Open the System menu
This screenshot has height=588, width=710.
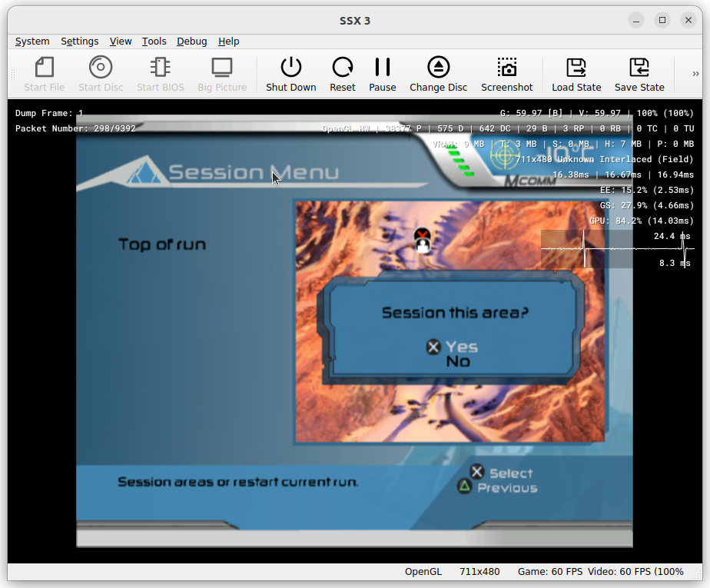pos(32,41)
